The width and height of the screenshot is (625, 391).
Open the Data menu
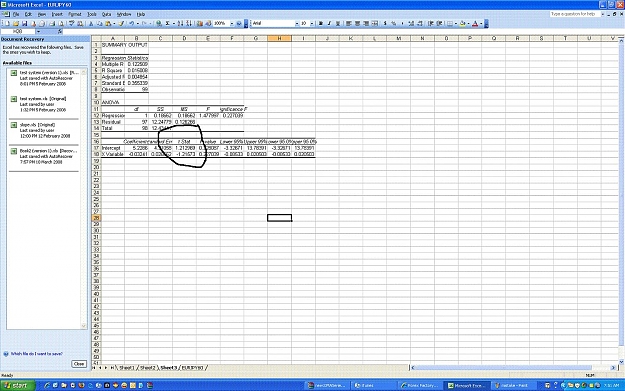pos(106,14)
